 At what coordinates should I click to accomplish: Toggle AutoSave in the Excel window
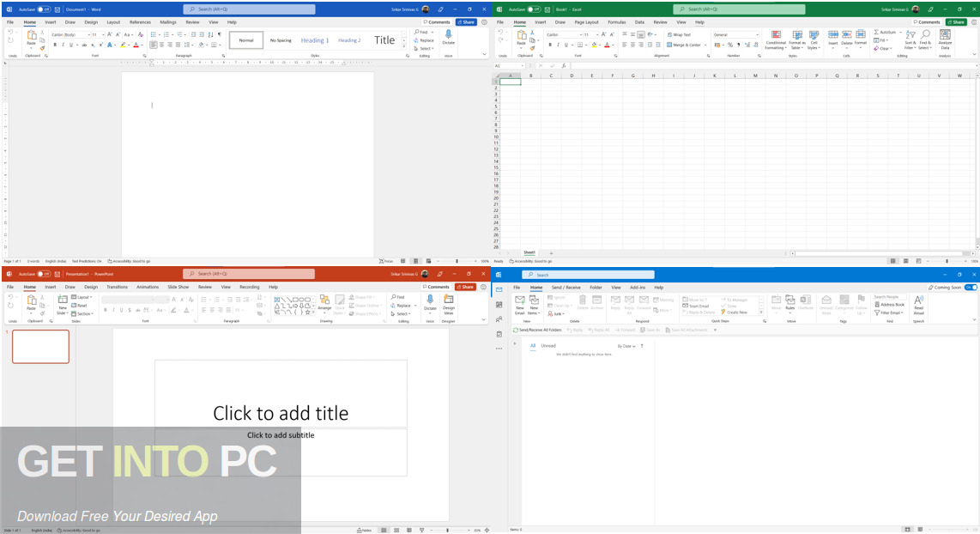coord(534,9)
